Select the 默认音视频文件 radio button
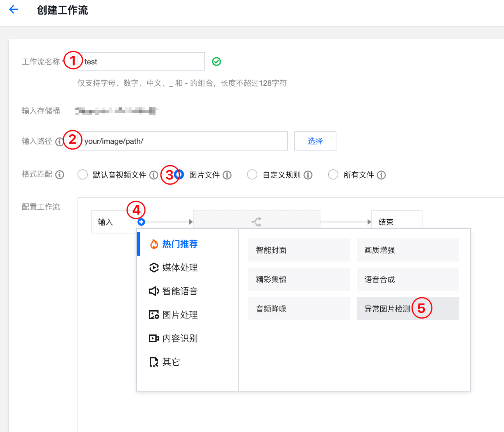Image resolution: width=504 pixels, height=432 pixels. point(83,175)
